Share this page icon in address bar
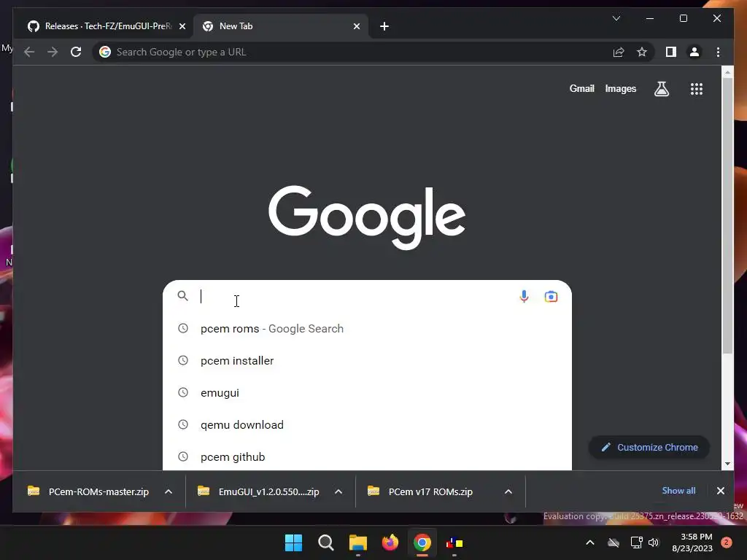 [619, 52]
